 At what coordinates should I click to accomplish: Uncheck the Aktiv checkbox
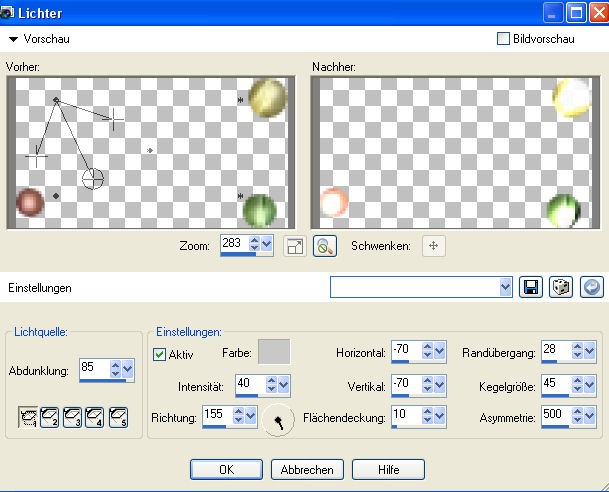(159, 354)
